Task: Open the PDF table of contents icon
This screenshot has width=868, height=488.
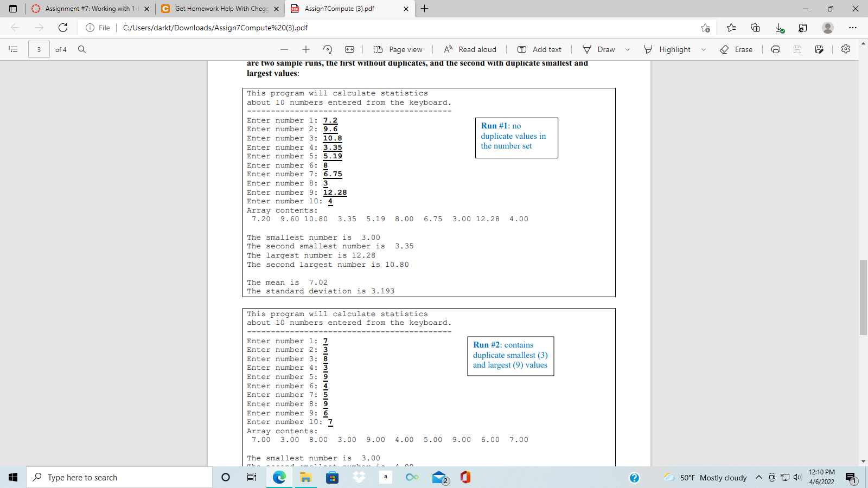Action: [13, 49]
